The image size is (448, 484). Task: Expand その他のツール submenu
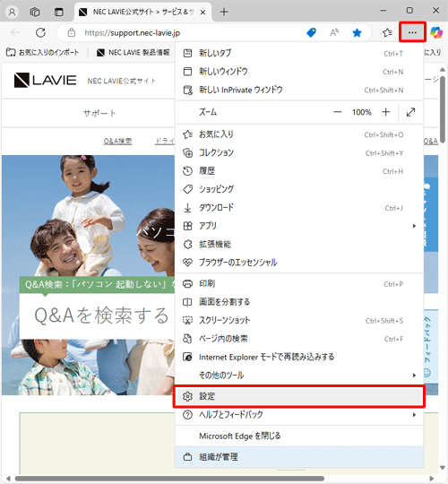click(x=299, y=376)
